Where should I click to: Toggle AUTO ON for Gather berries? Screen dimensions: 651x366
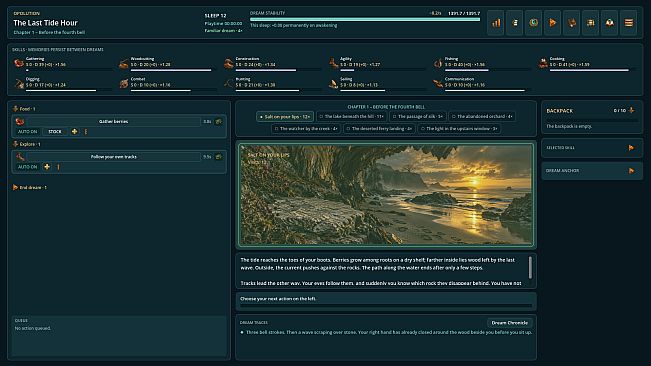click(27, 132)
